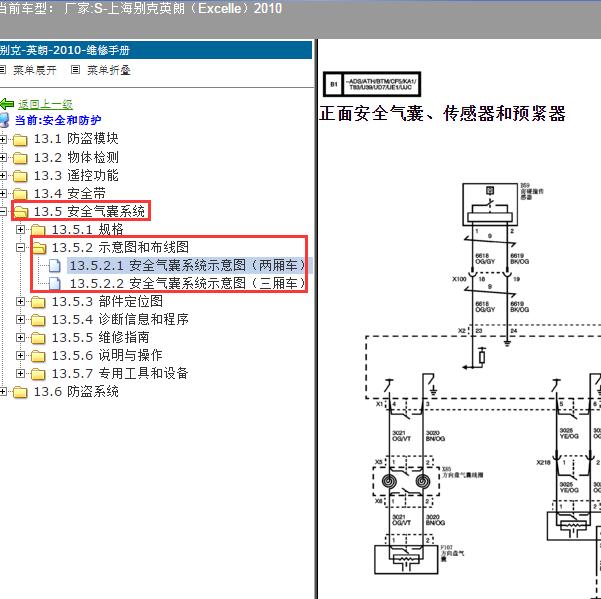601x599 pixels.
Task: Click folder icon of 13.5.7 专用工具和设备
Action: [38, 374]
